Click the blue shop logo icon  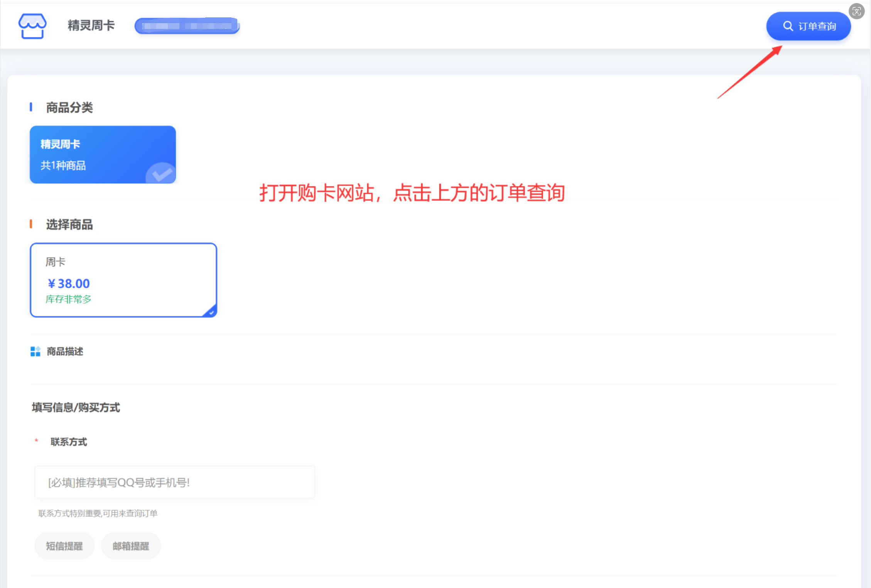(32, 26)
